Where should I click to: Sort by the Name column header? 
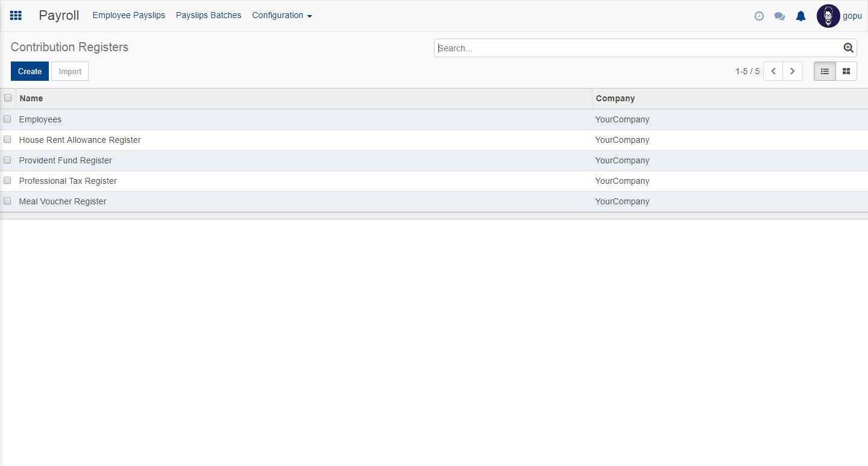pyautogui.click(x=31, y=98)
